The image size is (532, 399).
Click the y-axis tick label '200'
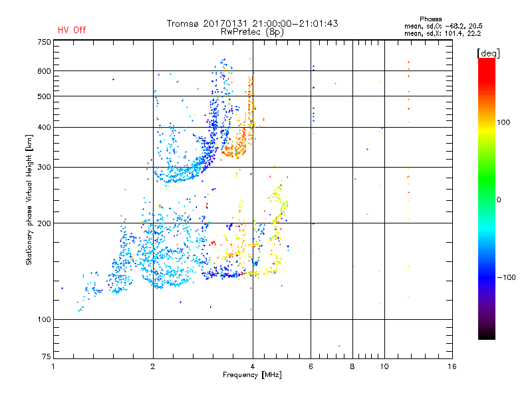(44, 223)
